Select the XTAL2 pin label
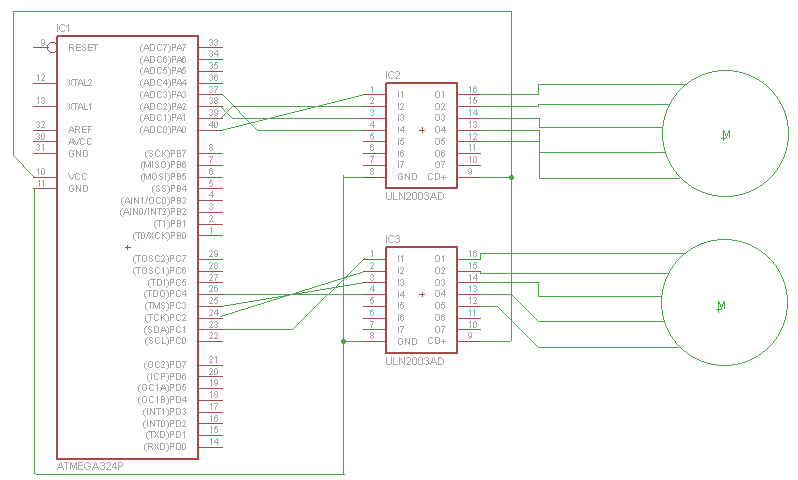This screenshot has width=798, height=480. [x=80, y=82]
